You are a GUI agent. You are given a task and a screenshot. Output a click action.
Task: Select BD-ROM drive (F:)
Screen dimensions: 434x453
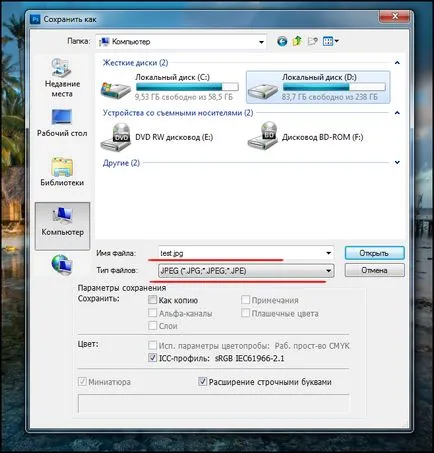click(306, 137)
